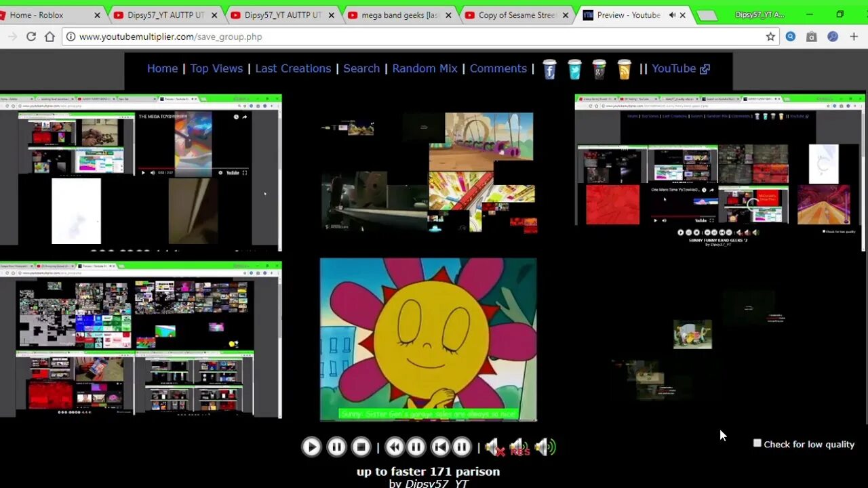Screen dimensions: 868x488
Task: Open a new browser tab
Action: click(x=707, y=16)
